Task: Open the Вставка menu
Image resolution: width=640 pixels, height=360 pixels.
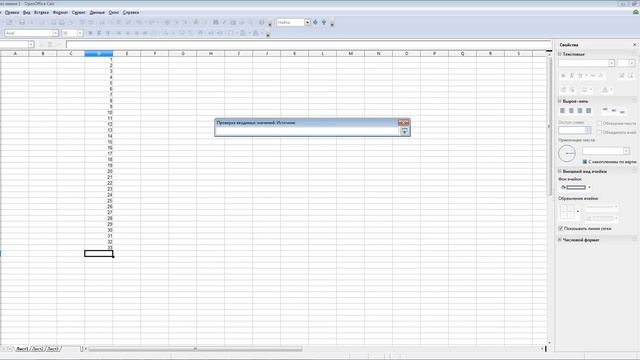Action: point(41,13)
